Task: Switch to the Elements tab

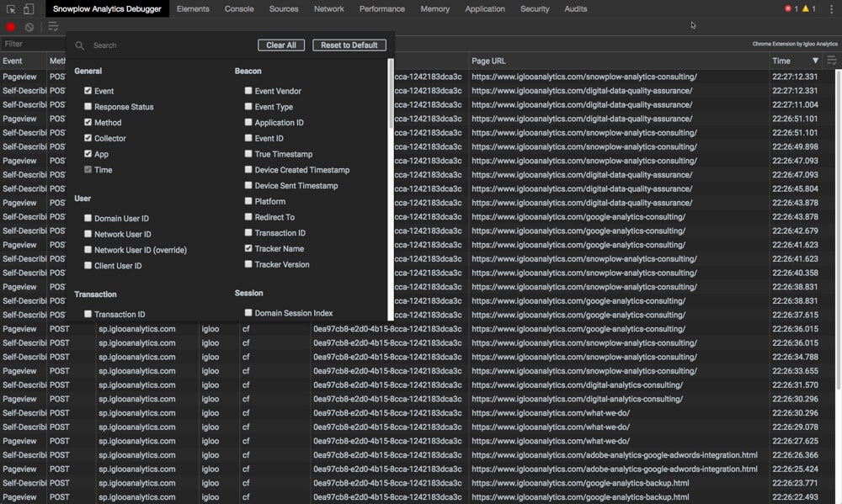Action: click(193, 8)
